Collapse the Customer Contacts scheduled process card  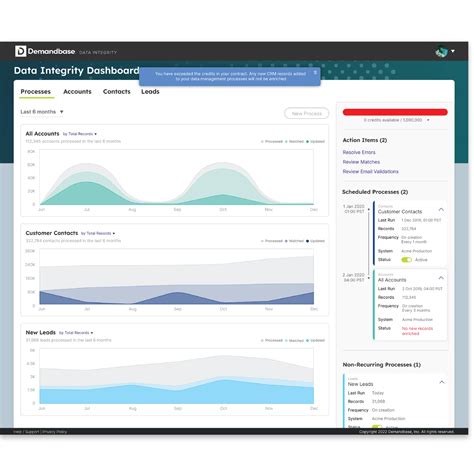point(441,209)
